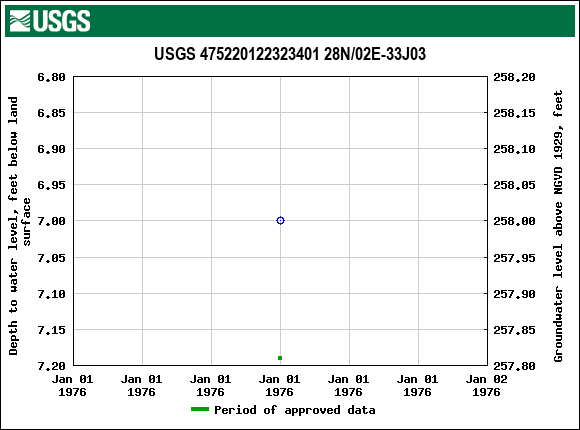Image resolution: width=580 pixels, height=430 pixels.
Task: Click the right axis value 257.85
Action: (x=514, y=330)
